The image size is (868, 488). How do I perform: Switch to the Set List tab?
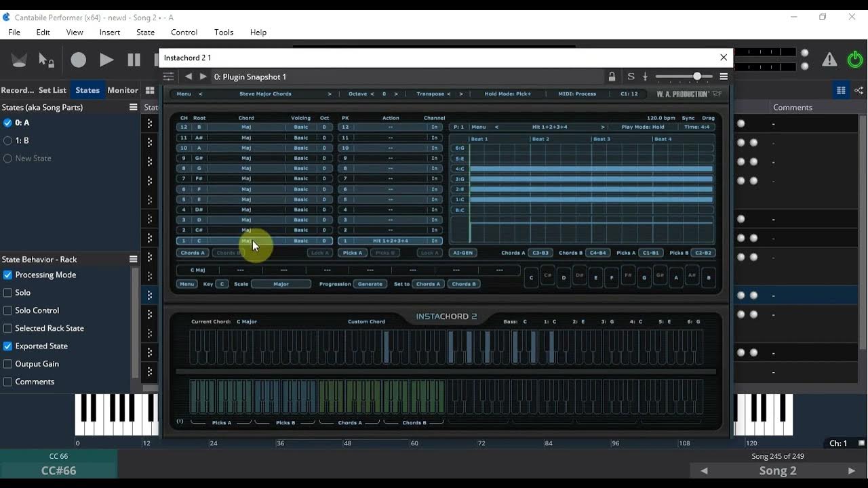click(52, 90)
